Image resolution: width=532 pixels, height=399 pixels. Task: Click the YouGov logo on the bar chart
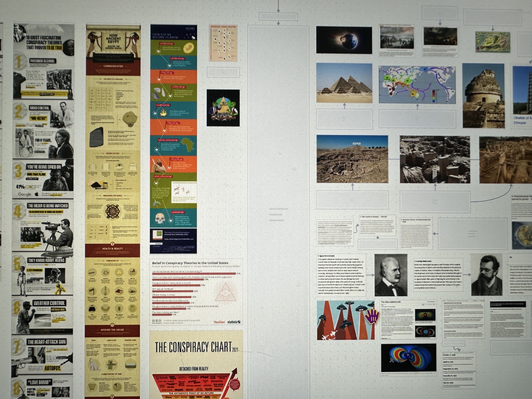[219, 322]
